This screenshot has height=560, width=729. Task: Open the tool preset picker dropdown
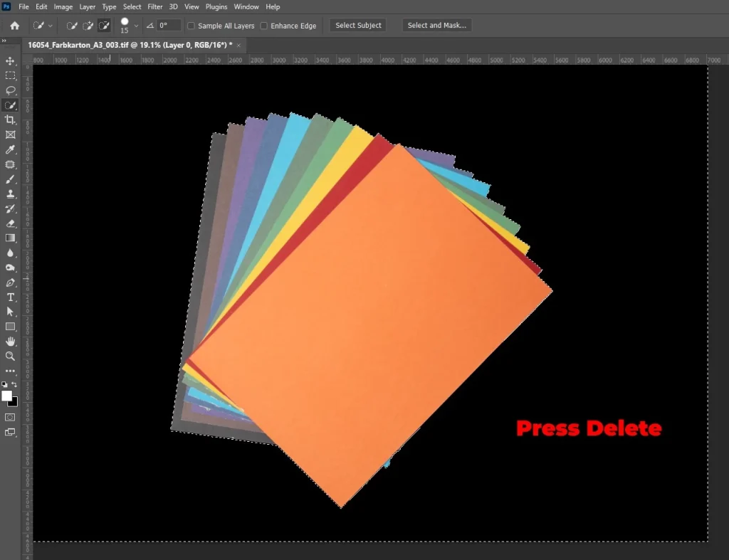[51, 26]
